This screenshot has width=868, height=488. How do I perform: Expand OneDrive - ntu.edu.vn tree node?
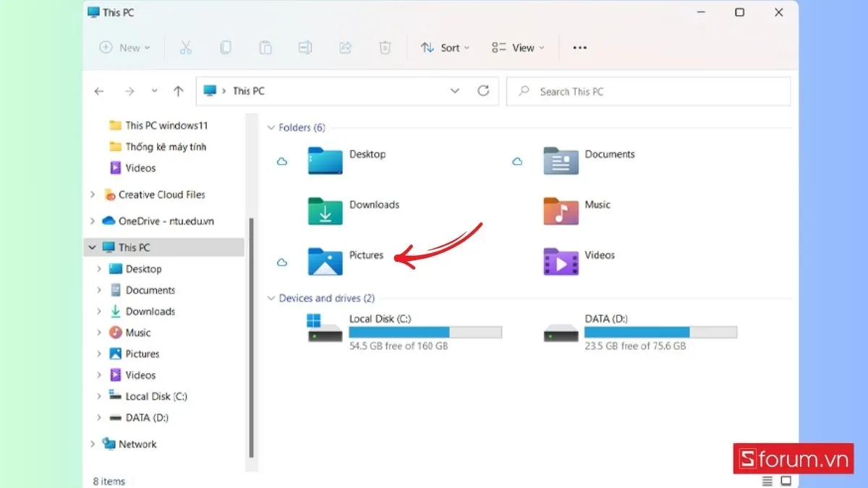92,221
